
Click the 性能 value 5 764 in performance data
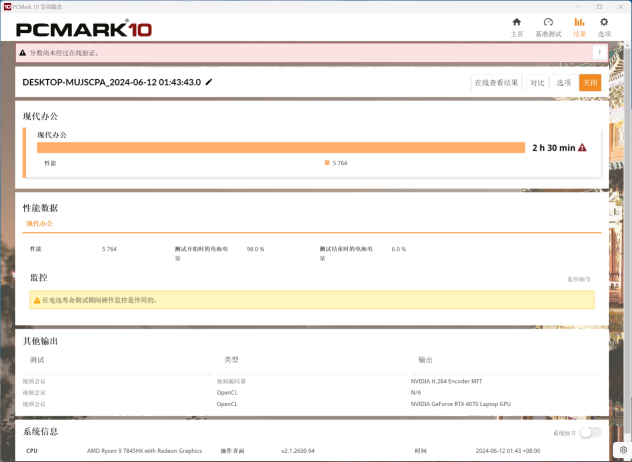(109, 249)
